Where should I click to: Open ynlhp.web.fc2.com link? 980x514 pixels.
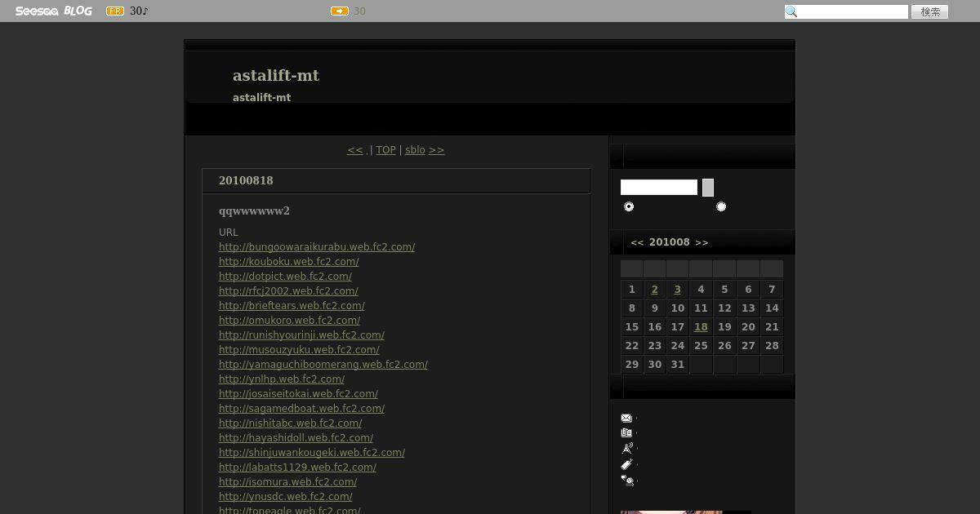282,379
